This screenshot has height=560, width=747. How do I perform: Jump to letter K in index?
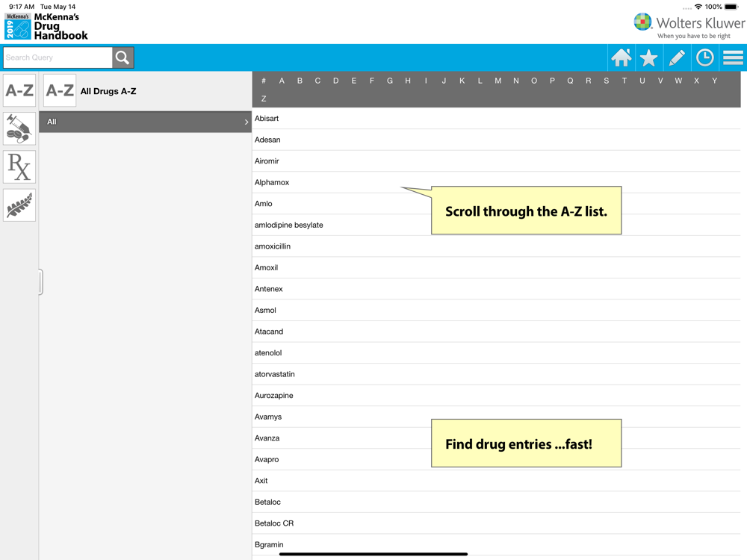coord(462,81)
